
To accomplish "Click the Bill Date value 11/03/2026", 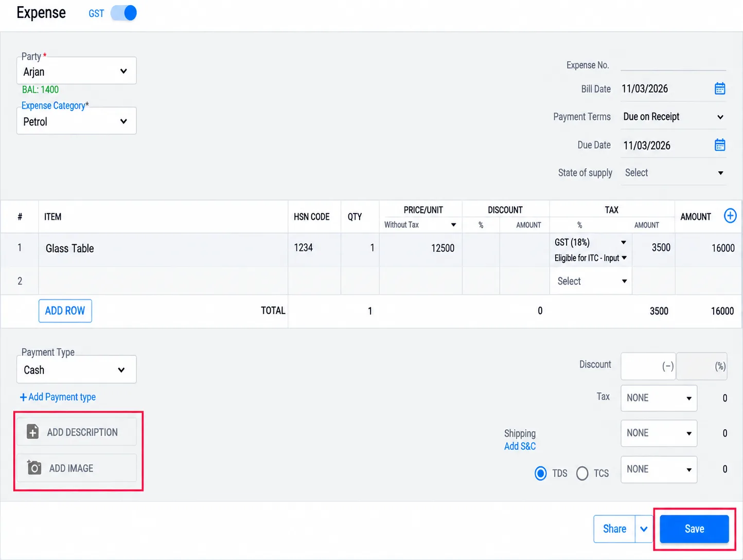I will coord(645,88).
